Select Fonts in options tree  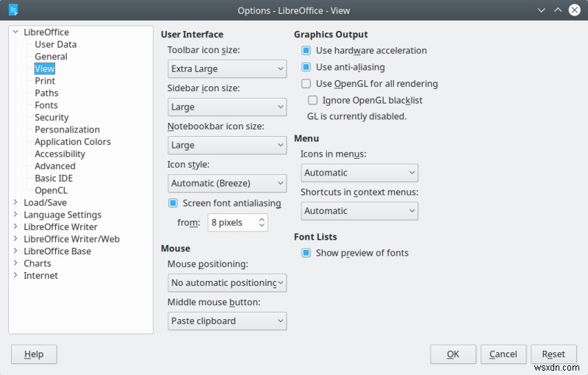(46, 105)
